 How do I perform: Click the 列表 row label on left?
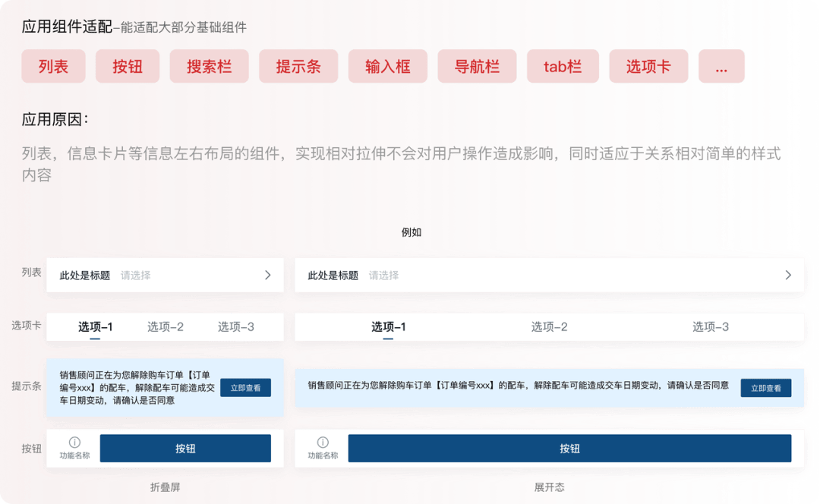pos(31,272)
